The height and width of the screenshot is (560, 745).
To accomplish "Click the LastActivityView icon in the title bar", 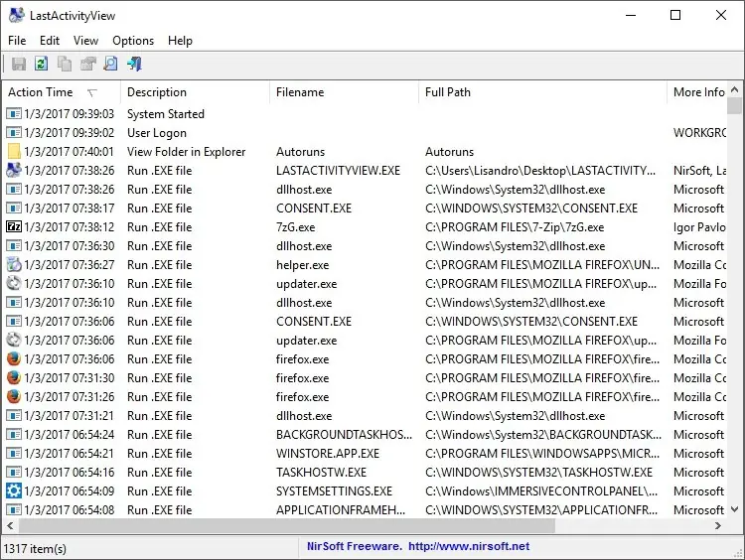I will 16,15.
